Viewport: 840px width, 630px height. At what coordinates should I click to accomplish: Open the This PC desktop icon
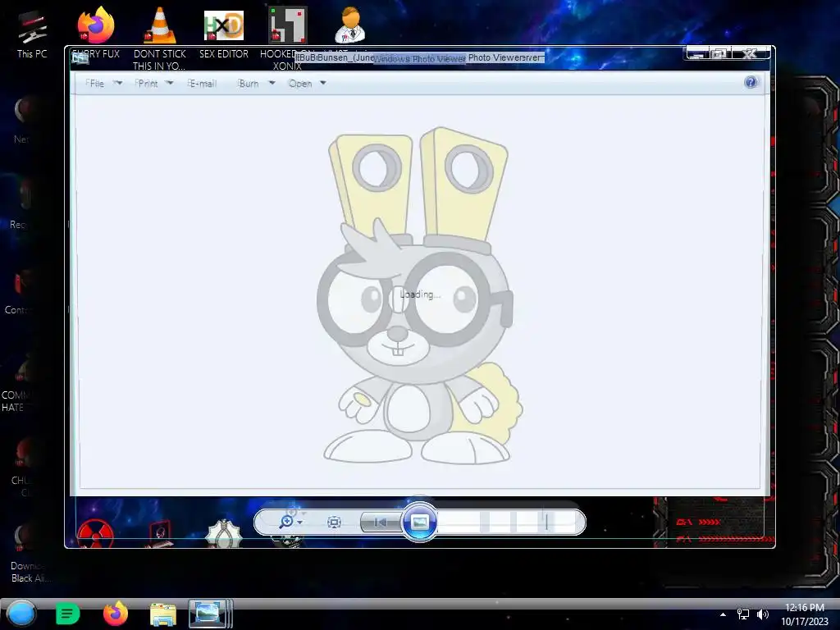tap(32, 34)
